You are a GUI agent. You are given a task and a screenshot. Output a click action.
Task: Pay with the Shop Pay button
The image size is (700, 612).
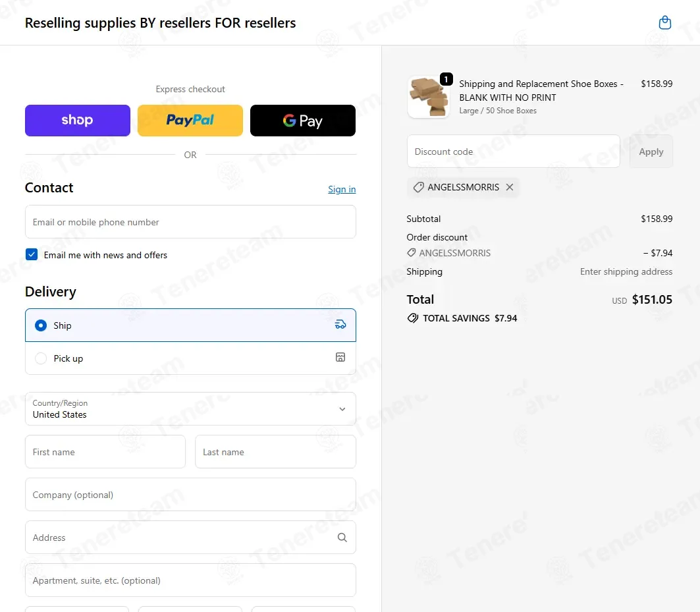[78, 121]
